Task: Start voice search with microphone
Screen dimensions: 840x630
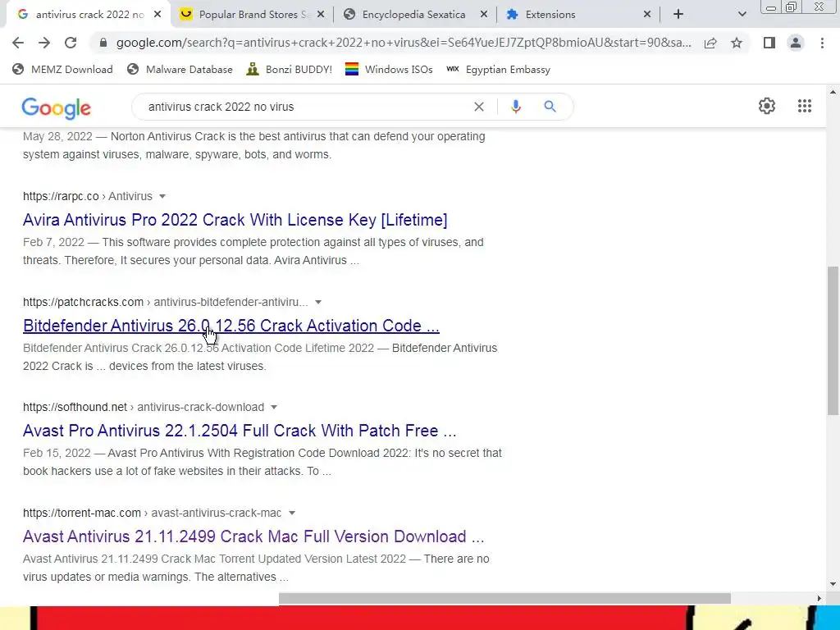Action: pos(516,107)
